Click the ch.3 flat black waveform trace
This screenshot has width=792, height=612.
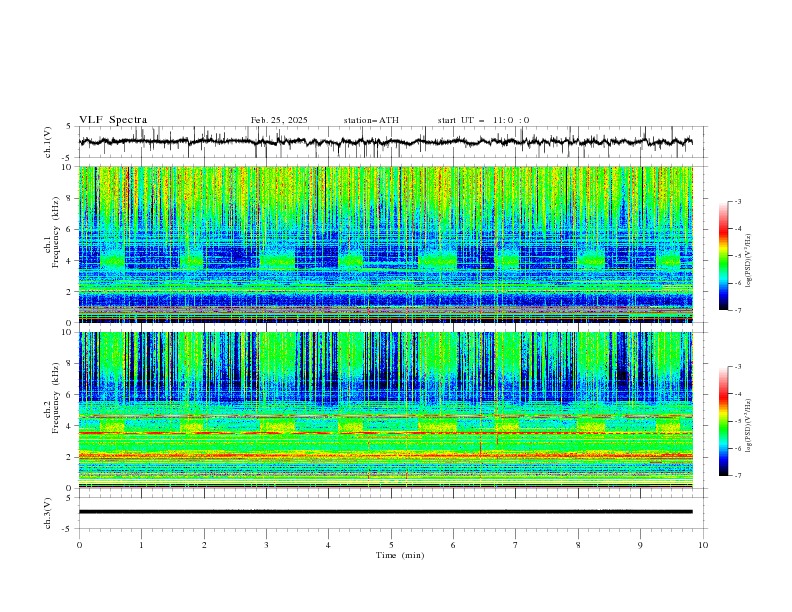coord(386,512)
